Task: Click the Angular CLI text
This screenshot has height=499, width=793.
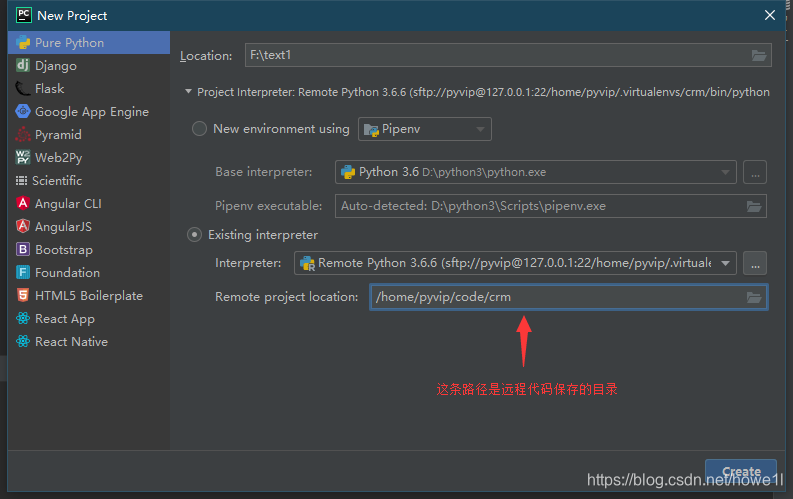Action: [x=68, y=204]
